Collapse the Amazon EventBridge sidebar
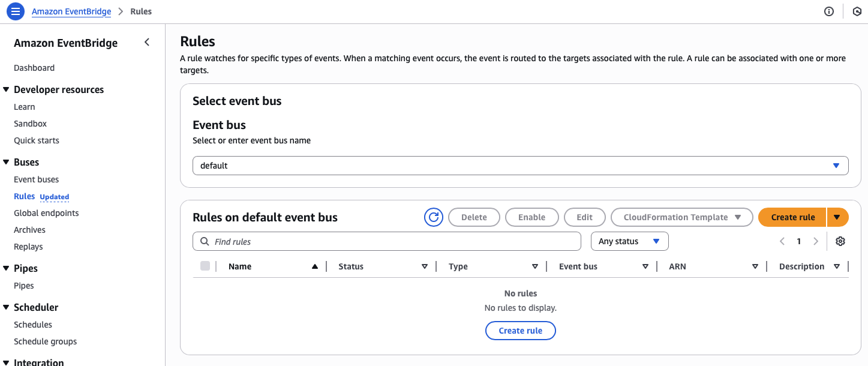 [147, 43]
